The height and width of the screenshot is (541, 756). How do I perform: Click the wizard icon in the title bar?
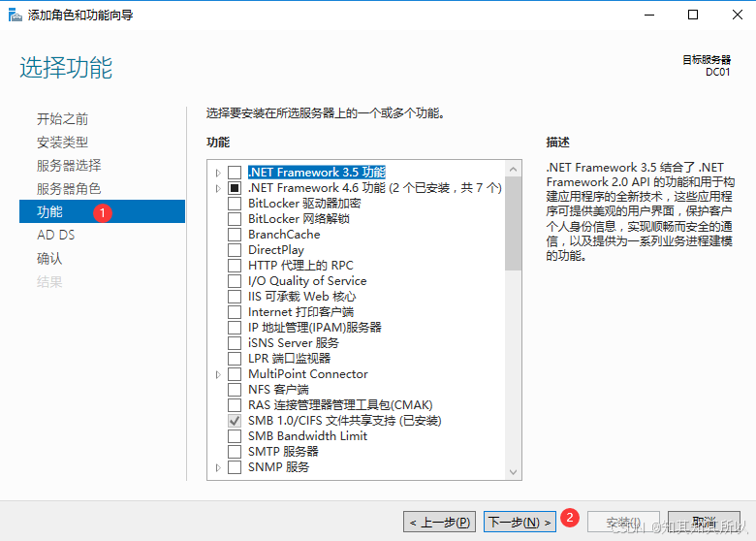(x=15, y=15)
